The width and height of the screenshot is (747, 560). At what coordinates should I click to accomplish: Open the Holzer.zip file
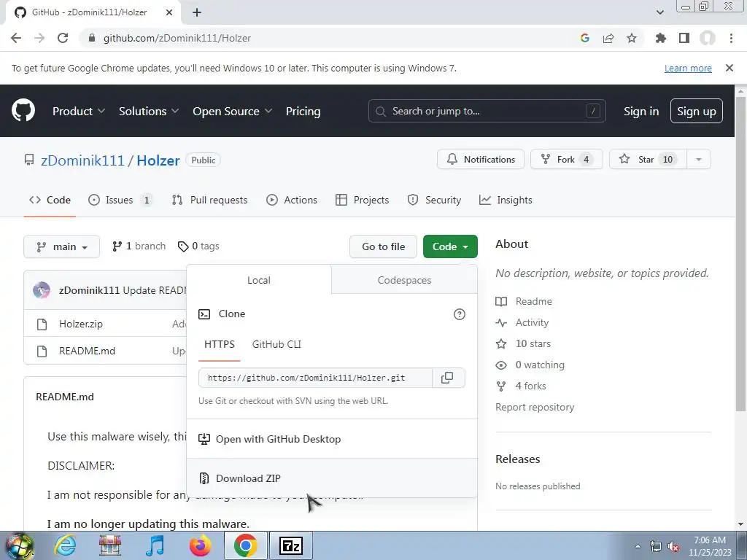80,324
